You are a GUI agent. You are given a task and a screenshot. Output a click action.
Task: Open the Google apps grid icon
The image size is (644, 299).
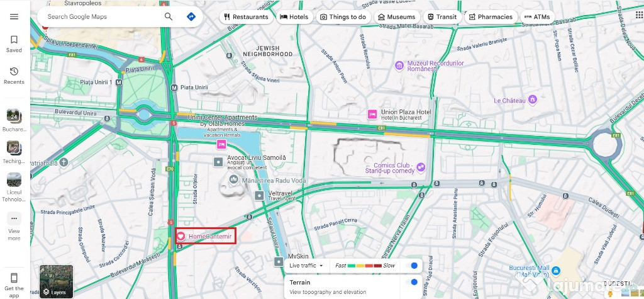pyautogui.click(x=639, y=16)
